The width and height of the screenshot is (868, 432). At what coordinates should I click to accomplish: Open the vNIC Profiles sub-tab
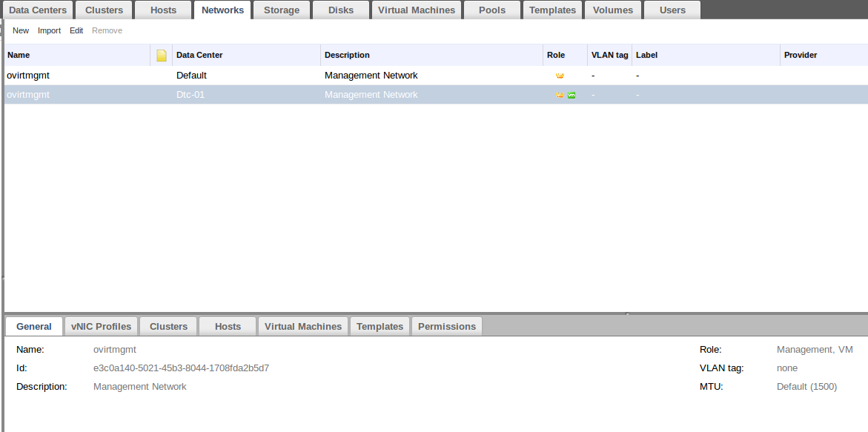pyautogui.click(x=102, y=327)
